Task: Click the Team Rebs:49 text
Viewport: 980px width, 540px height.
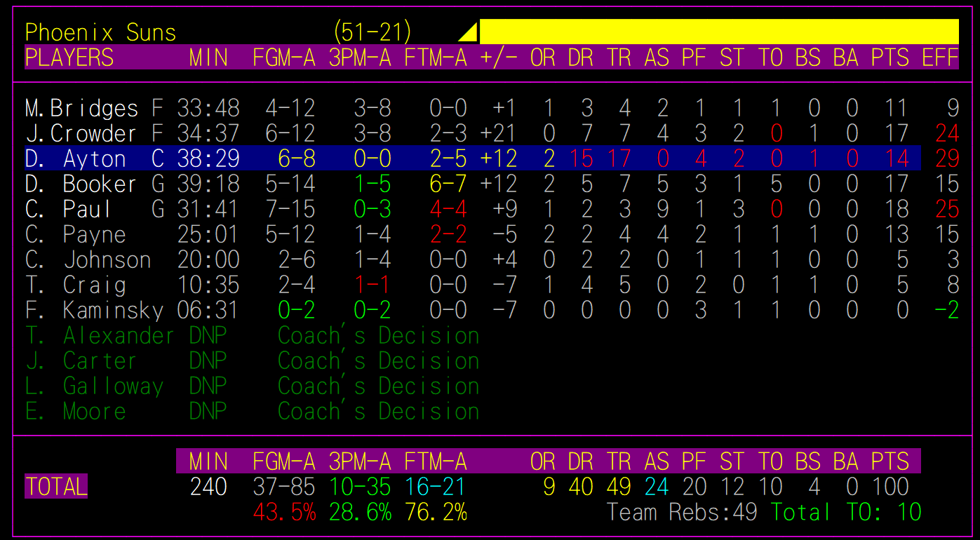Action: coord(682,512)
